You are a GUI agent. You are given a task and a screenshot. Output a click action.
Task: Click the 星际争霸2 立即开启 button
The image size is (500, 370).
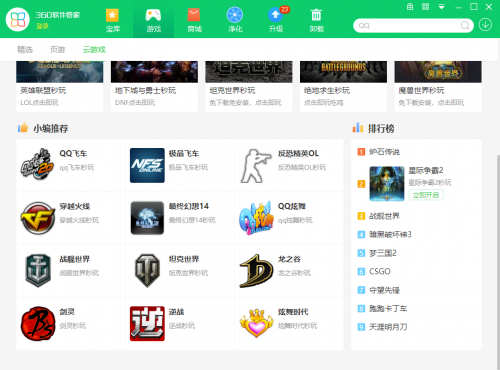tap(426, 195)
